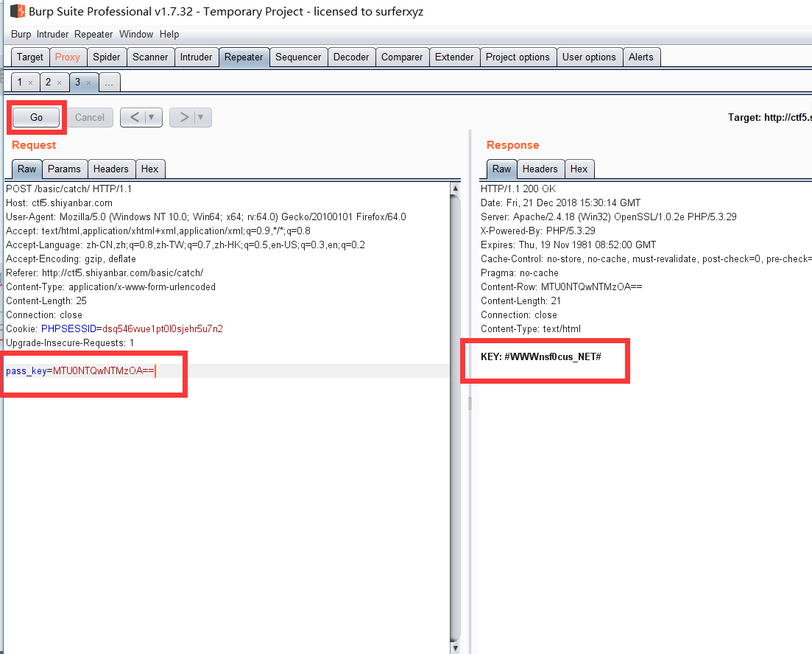Click the X-Powered-By: PHP/5.3.29 header
Image resolution: width=812 pixels, height=654 pixels.
coord(537,231)
